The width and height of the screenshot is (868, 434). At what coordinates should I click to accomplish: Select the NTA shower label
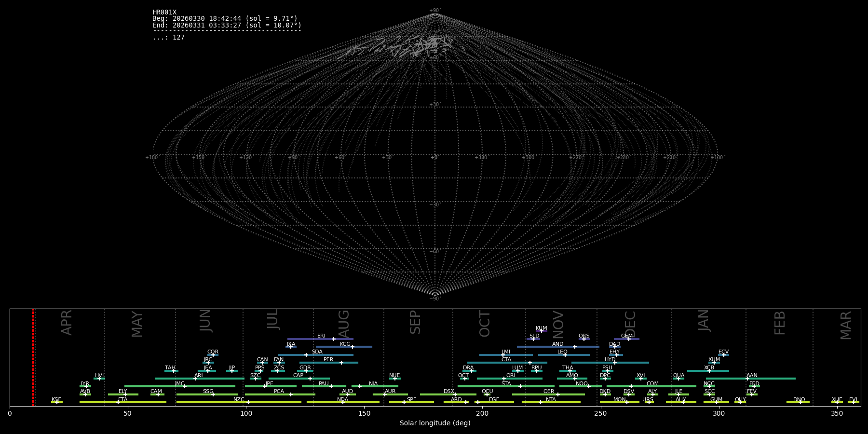tap(551, 400)
